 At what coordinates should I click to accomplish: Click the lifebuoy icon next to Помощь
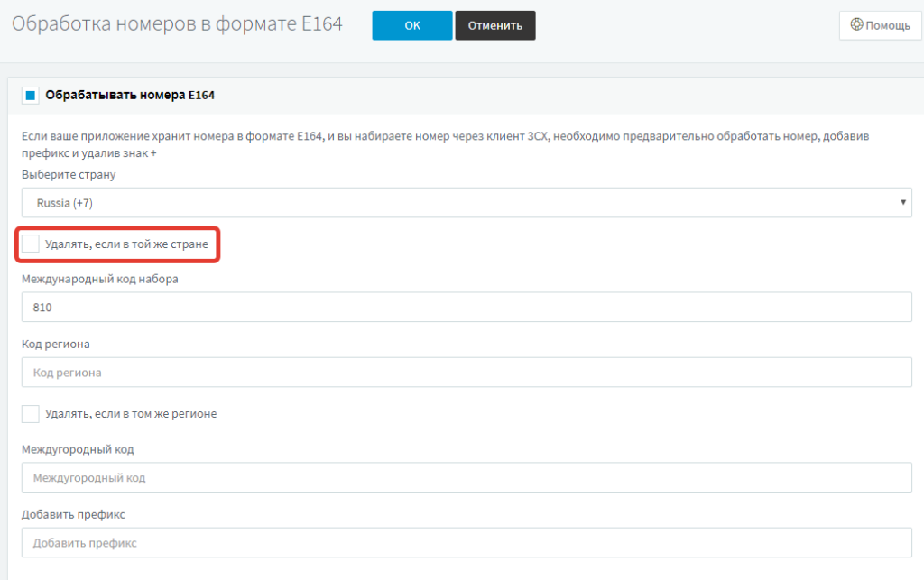(856, 24)
